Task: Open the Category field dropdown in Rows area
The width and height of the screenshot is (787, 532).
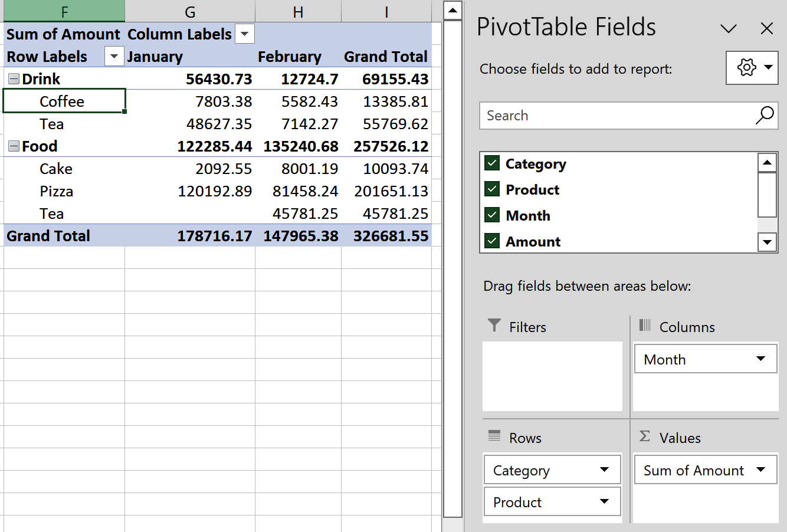Action: [604, 469]
